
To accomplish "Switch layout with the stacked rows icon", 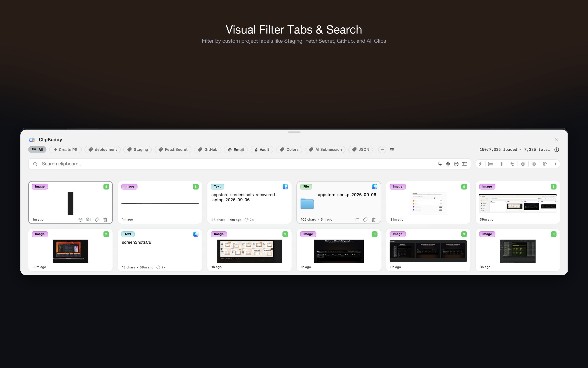I will [x=491, y=164].
